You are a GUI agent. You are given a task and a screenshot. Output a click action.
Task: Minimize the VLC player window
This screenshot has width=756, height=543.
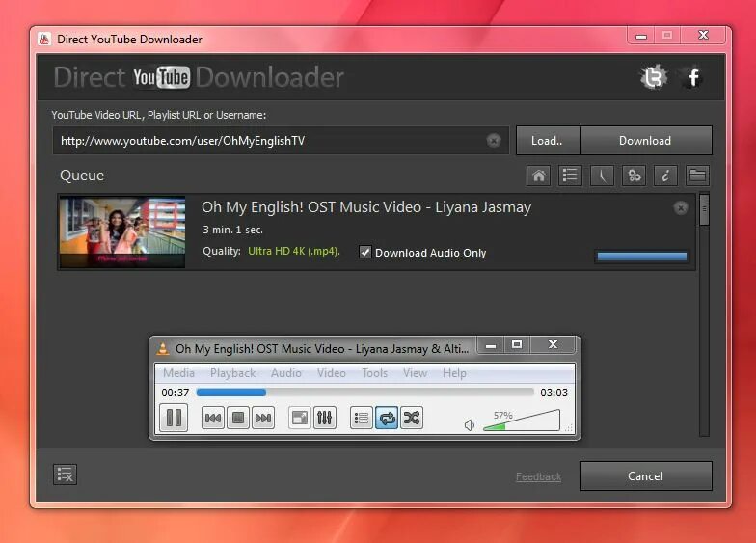pos(491,345)
